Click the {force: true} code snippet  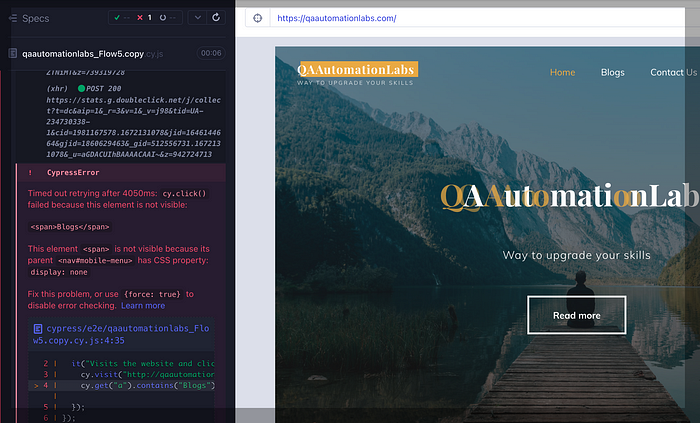152,294
